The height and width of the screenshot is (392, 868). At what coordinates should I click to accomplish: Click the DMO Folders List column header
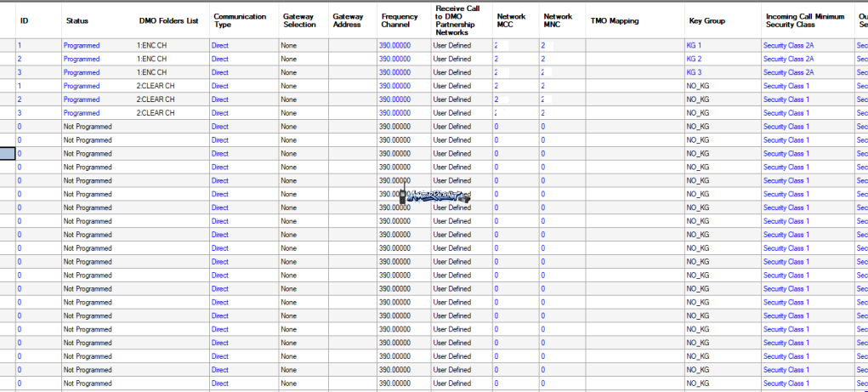pos(169,20)
